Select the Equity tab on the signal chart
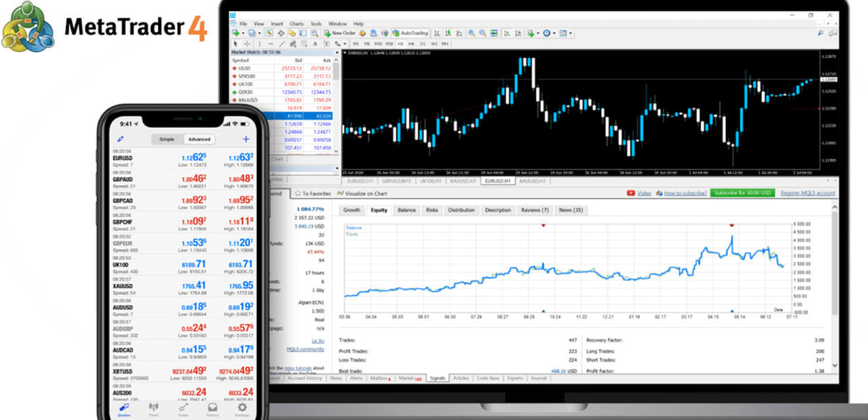868x420 pixels. [x=379, y=210]
